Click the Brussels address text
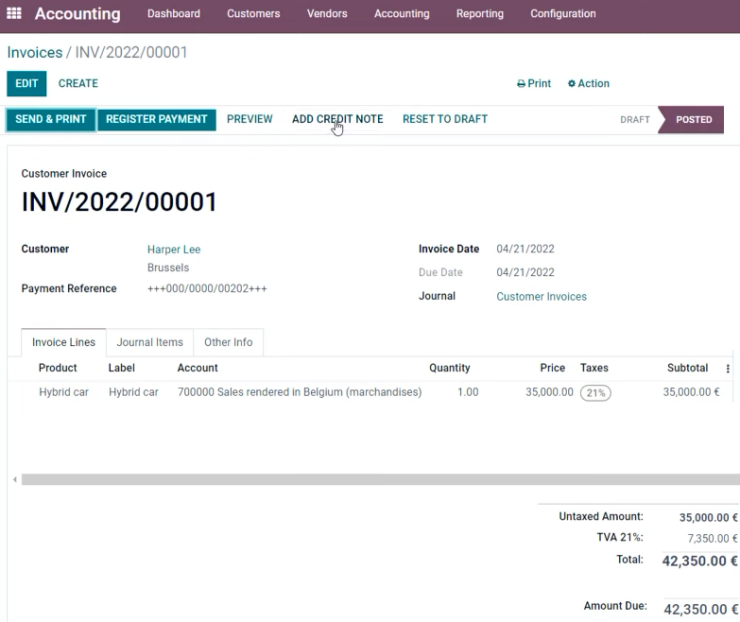This screenshot has width=740, height=622. (x=168, y=268)
